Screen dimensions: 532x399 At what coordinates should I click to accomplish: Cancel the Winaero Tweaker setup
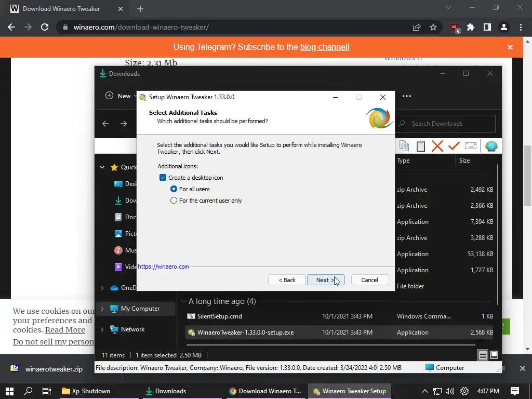(369, 280)
